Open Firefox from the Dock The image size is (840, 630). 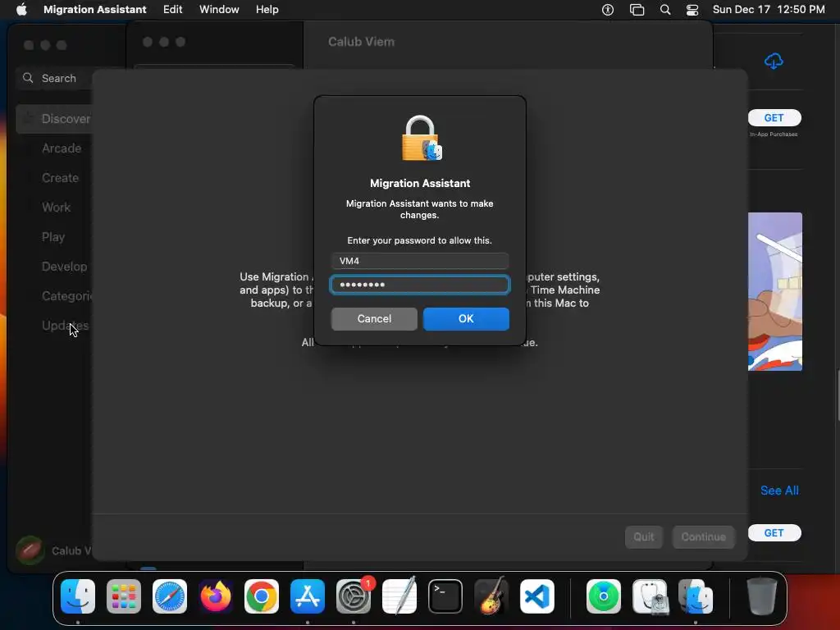click(x=216, y=596)
